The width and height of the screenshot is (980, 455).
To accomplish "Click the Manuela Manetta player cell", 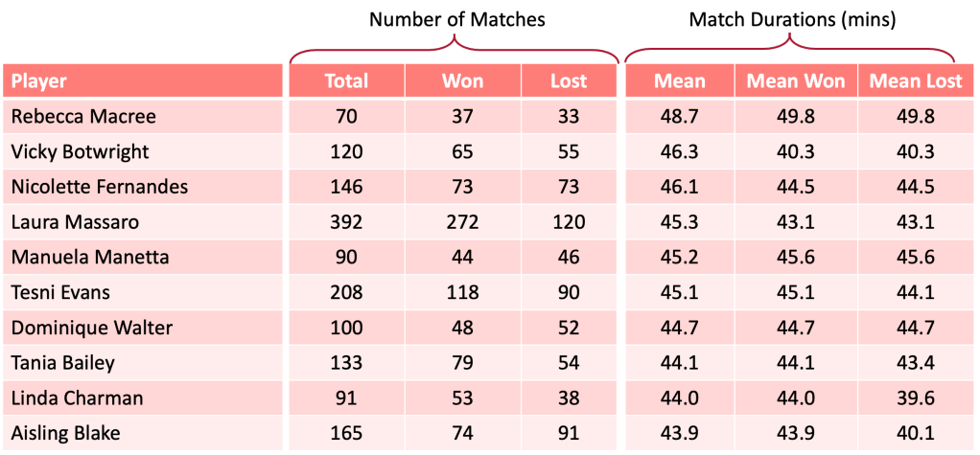I will [x=90, y=257].
